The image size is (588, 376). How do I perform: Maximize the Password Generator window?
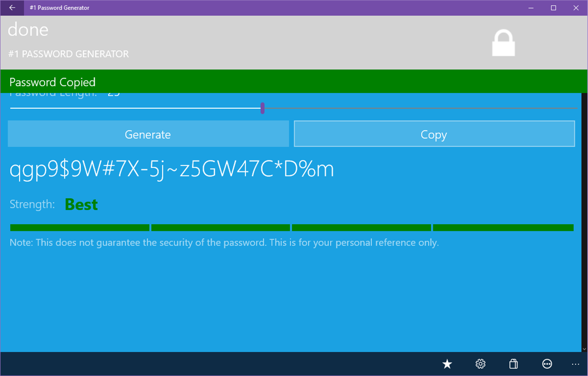(554, 8)
